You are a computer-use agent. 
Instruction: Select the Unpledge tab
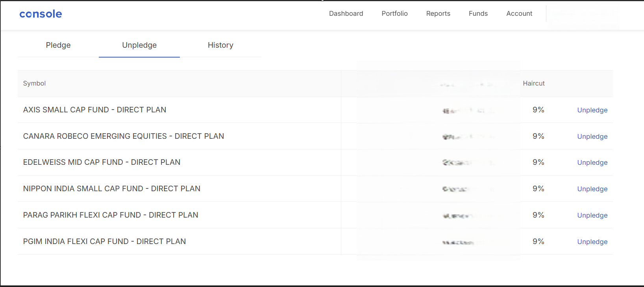tap(139, 45)
